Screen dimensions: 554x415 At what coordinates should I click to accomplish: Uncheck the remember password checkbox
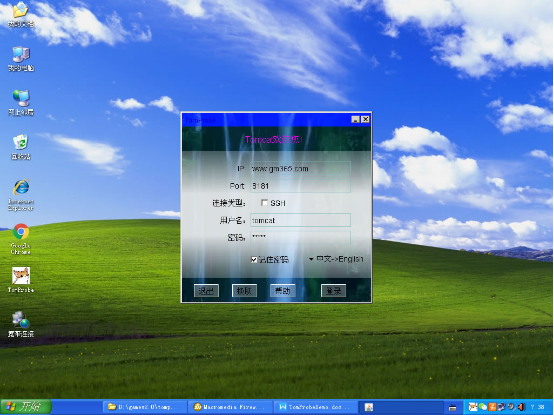(254, 260)
